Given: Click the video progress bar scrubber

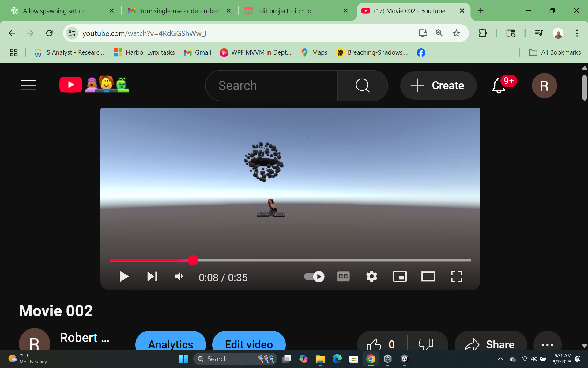Looking at the screenshot, I should (x=193, y=260).
